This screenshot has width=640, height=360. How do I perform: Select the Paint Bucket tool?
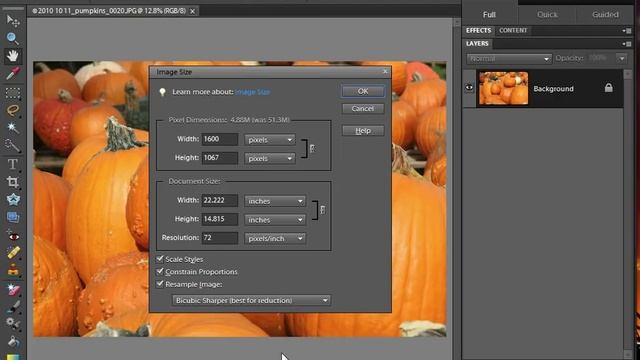coord(13,341)
